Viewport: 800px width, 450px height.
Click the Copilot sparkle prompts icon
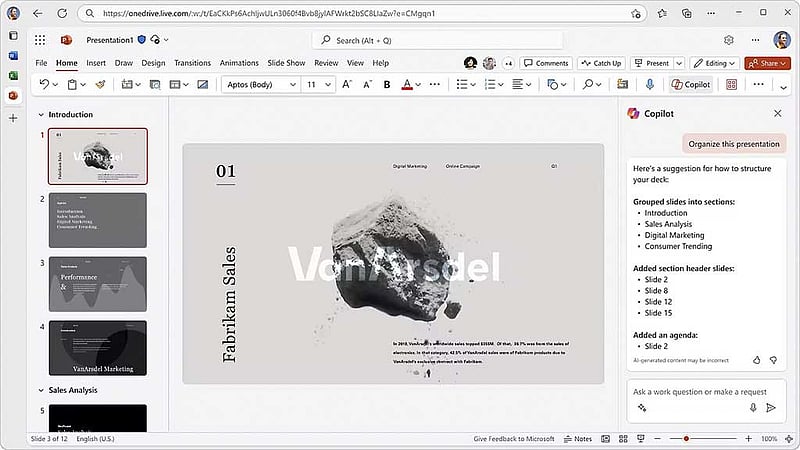click(642, 407)
